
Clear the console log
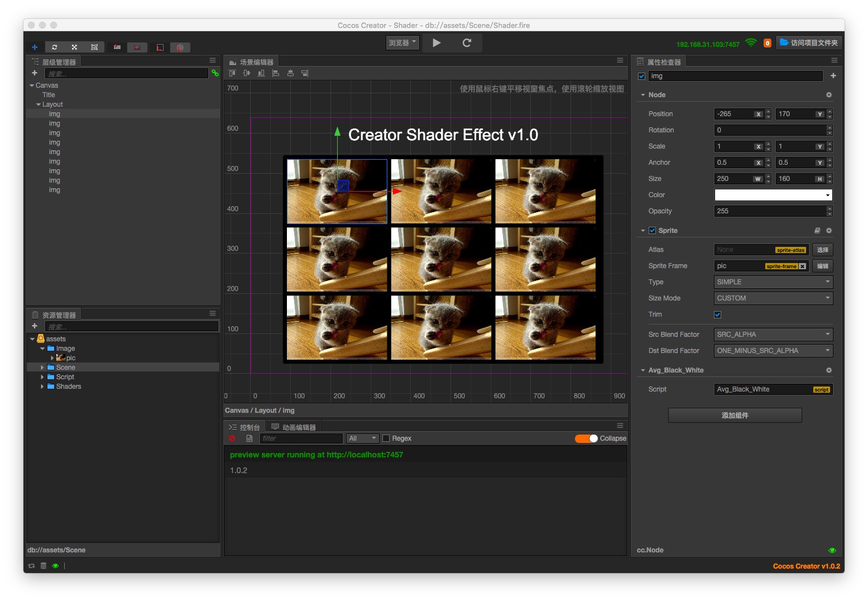pos(232,438)
